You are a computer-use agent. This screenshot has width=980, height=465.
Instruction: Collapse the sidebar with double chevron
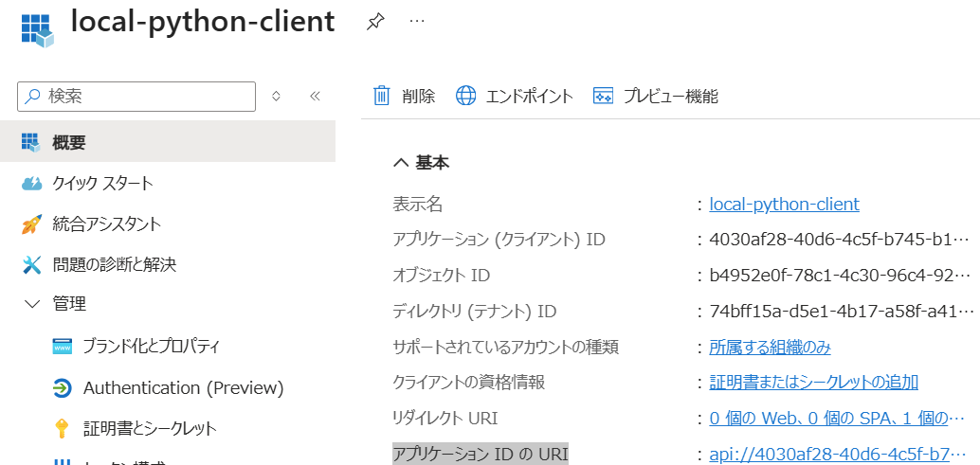(x=315, y=96)
